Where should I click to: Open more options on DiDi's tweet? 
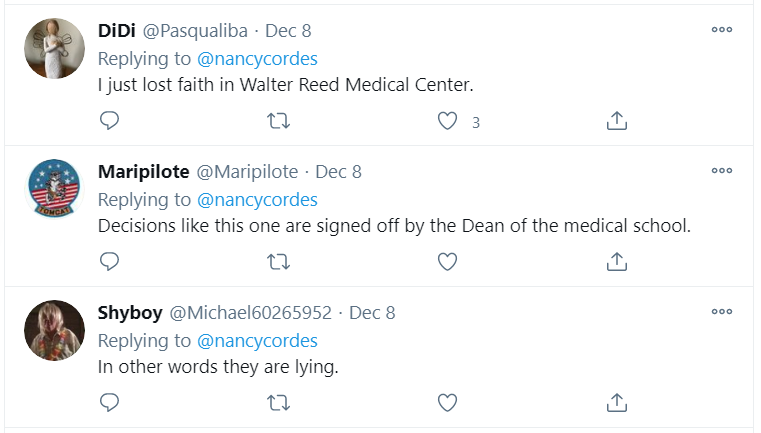pyautogui.click(x=722, y=30)
